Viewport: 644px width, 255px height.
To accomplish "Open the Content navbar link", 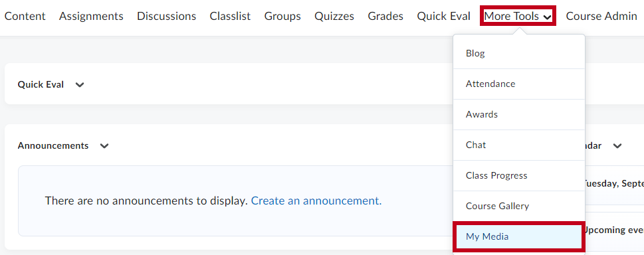I will click(x=25, y=17).
